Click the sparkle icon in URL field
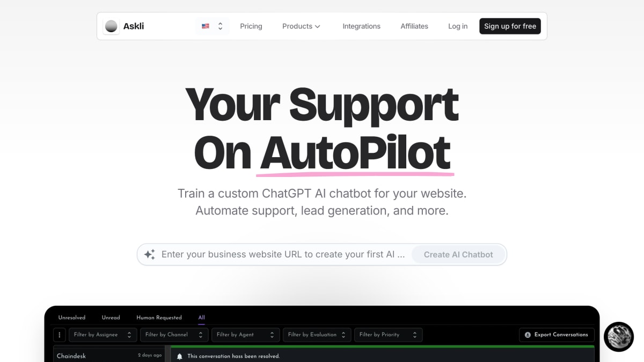Image resolution: width=644 pixels, height=362 pixels. click(150, 255)
